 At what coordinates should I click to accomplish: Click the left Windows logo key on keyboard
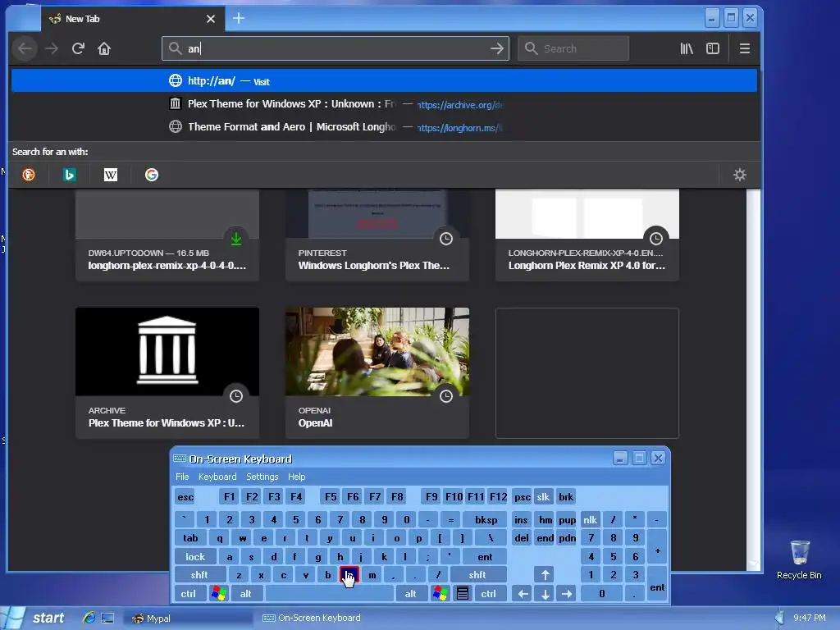click(x=219, y=594)
